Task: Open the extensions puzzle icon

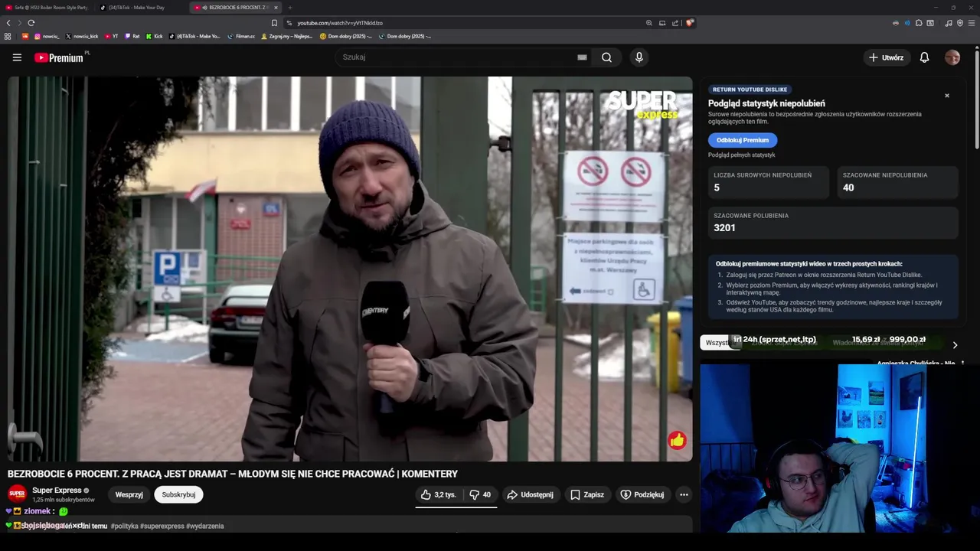Action: [x=919, y=23]
